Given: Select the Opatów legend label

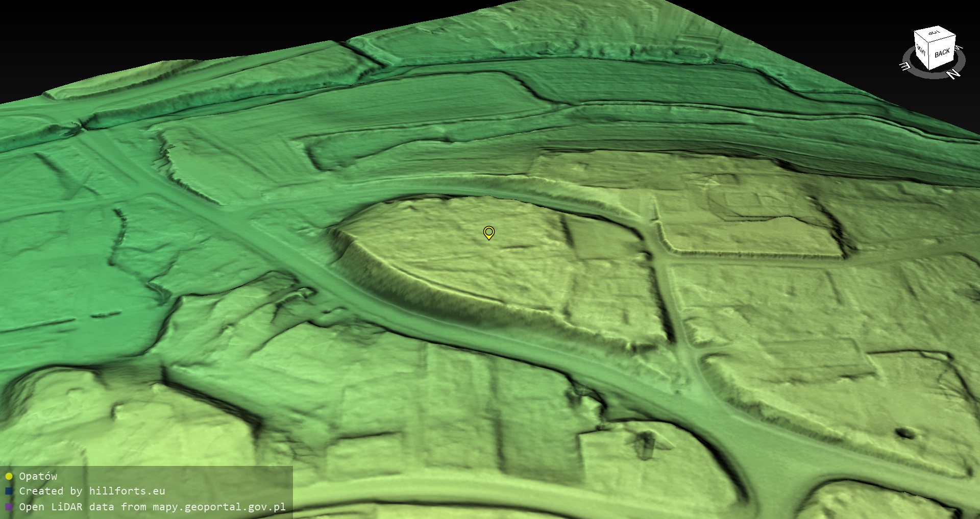Looking at the screenshot, I should (38, 476).
